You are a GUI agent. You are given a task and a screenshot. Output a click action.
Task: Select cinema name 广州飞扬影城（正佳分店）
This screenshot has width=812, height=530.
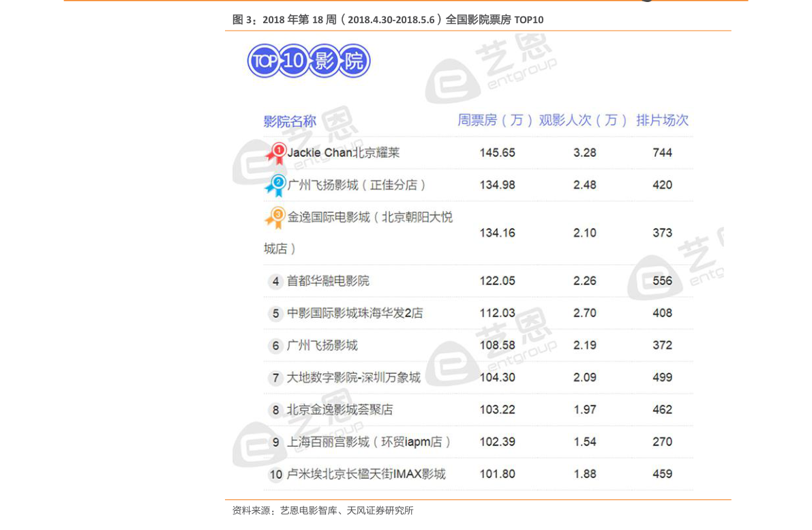[357, 185]
